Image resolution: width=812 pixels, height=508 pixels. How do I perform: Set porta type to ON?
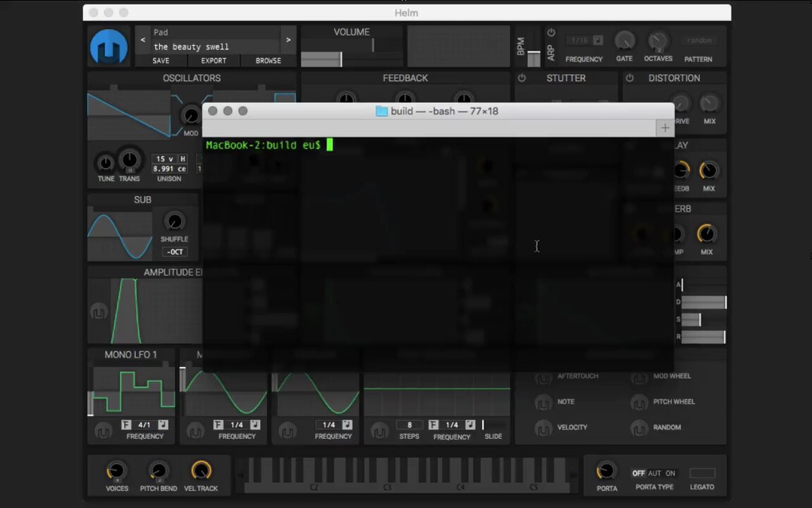(x=670, y=473)
